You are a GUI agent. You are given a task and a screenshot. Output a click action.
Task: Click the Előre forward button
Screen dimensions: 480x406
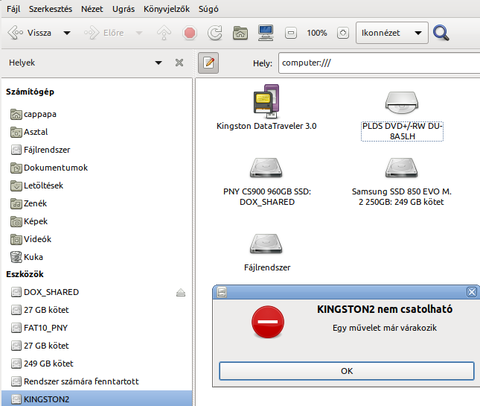click(x=104, y=33)
